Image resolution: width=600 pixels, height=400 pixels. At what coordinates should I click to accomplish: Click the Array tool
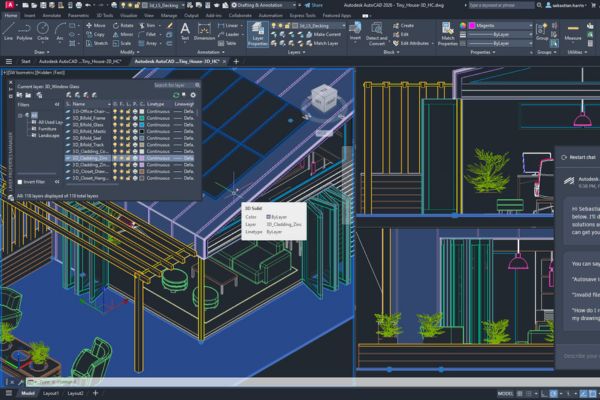pyautogui.click(x=148, y=43)
